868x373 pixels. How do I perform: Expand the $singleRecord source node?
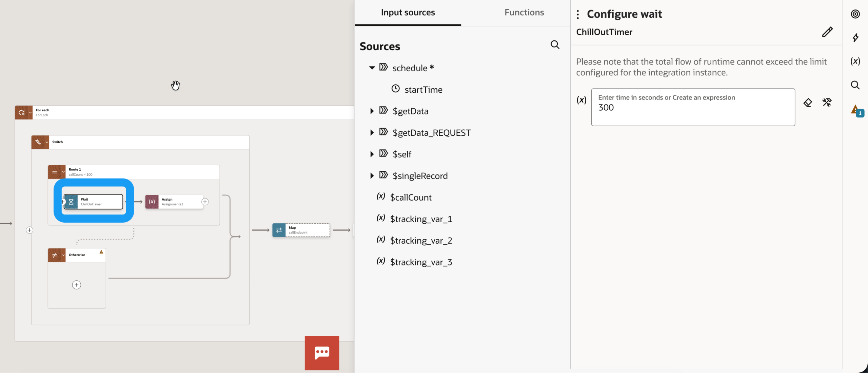[x=372, y=176]
